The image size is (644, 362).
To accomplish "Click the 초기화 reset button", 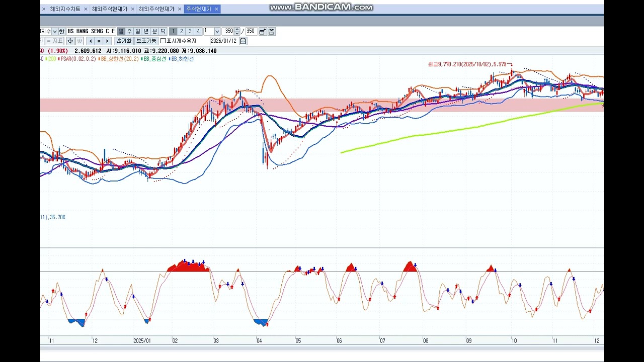I will pos(124,41).
